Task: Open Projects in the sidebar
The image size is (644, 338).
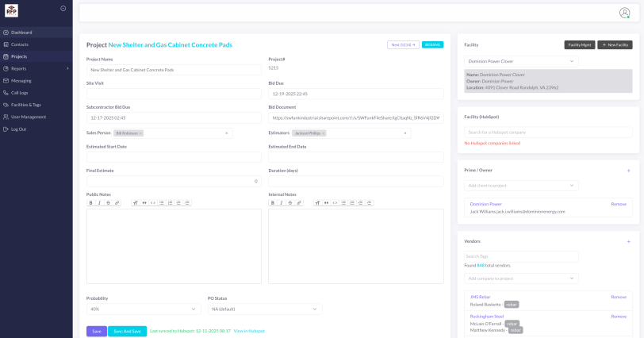Action: [36, 56]
